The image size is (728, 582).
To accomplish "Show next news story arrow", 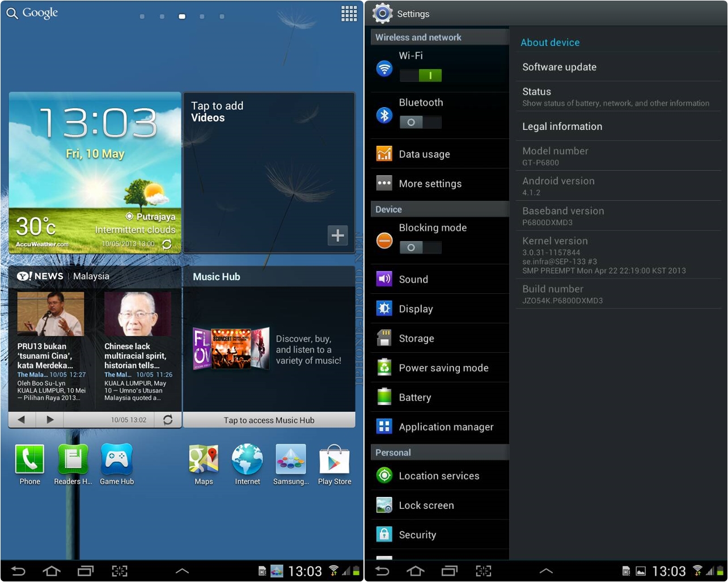I will 50,420.
